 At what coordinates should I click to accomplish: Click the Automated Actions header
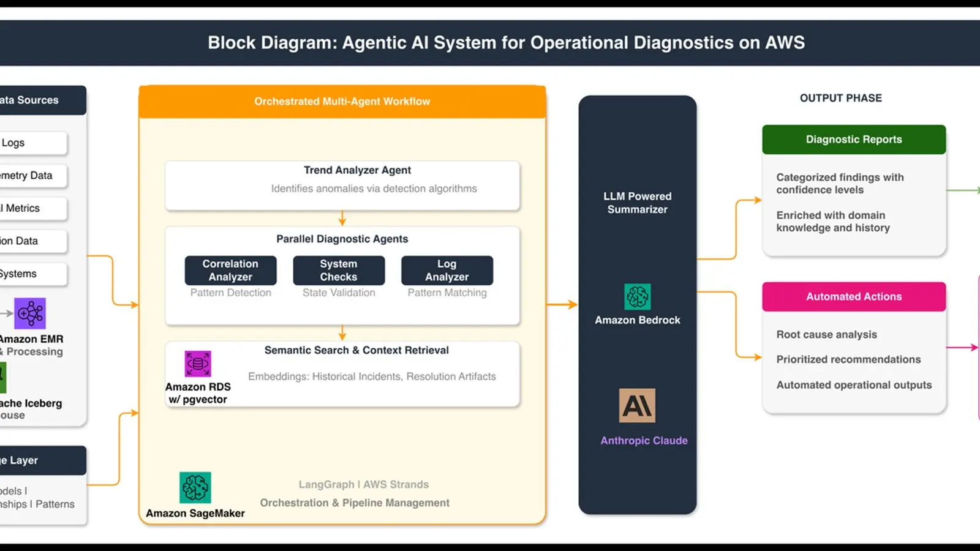click(x=854, y=296)
